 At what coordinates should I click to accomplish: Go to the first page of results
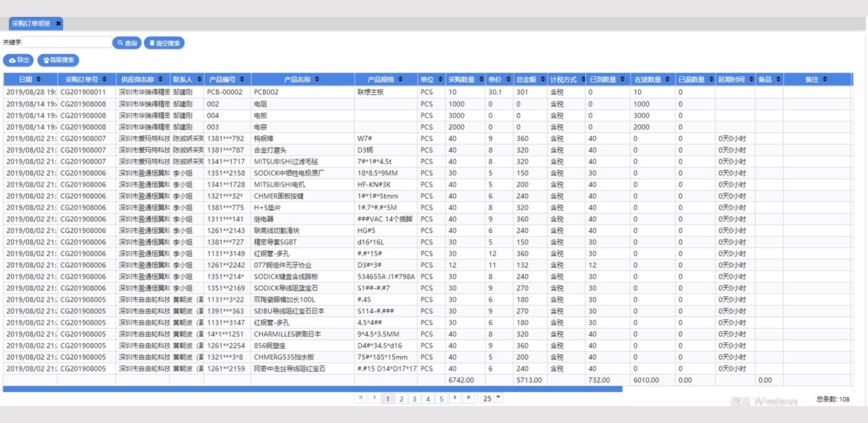[361, 398]
